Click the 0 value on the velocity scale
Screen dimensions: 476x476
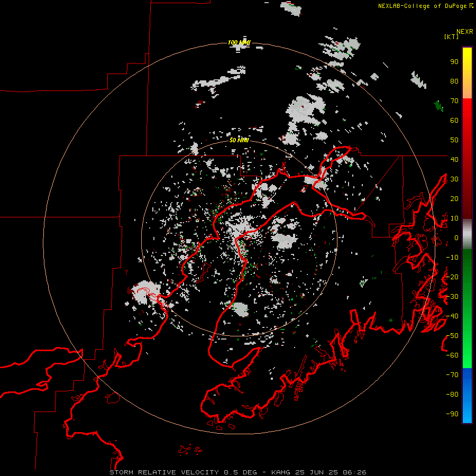(x=456, y=238)
